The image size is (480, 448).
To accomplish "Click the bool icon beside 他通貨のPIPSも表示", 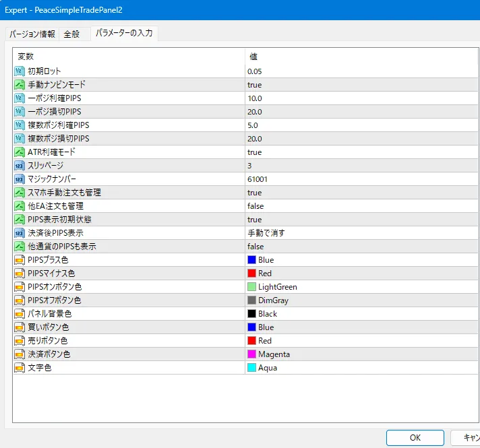I will (x=20, y=247).
